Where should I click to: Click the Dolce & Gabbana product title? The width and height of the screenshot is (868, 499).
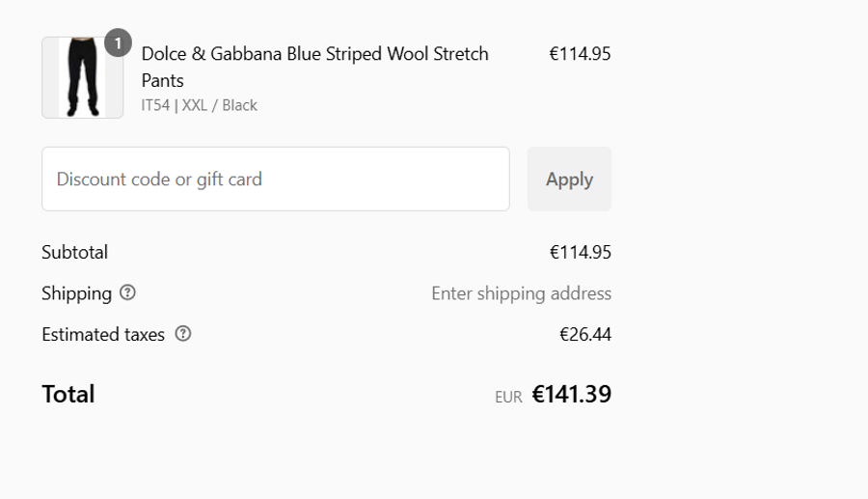coord(314,54)
